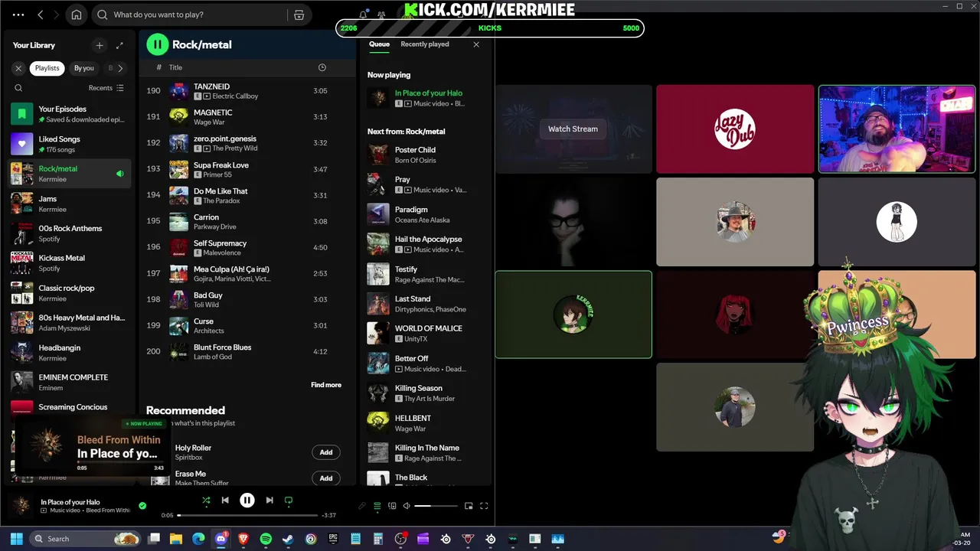Screen dimensions: 980x551
Task: Open Liked Songs playlist
Action: click(70, 144)
